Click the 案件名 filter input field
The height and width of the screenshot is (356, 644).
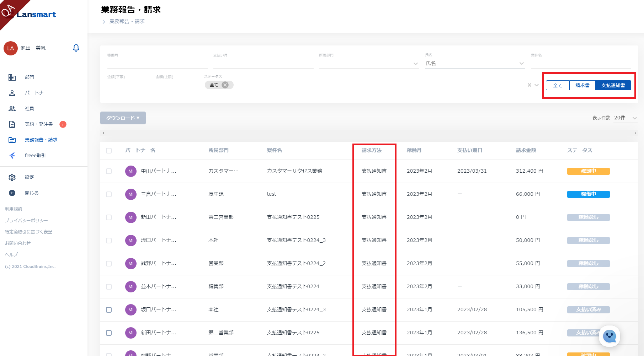[x=580, y=63]
